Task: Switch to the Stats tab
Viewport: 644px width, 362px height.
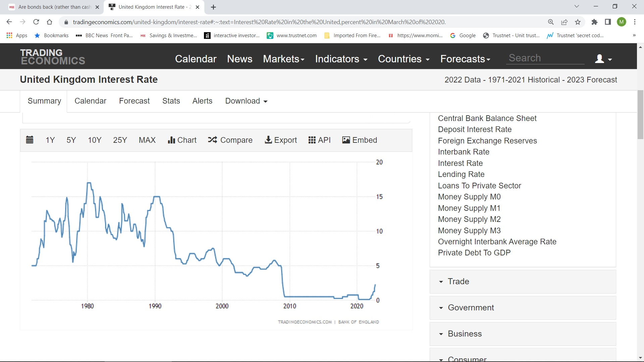Action: [x=171, y=101]
